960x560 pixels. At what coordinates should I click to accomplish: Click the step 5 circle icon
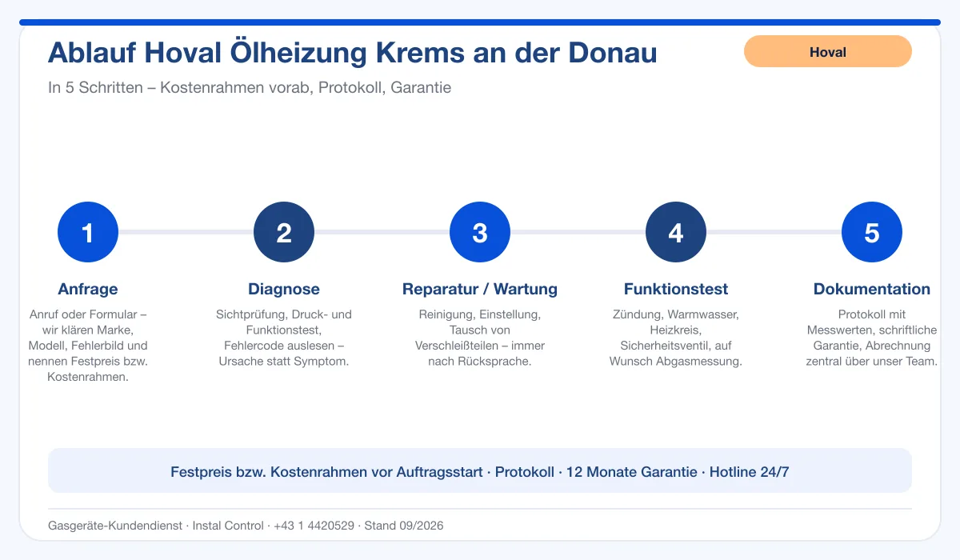point(872,232)
